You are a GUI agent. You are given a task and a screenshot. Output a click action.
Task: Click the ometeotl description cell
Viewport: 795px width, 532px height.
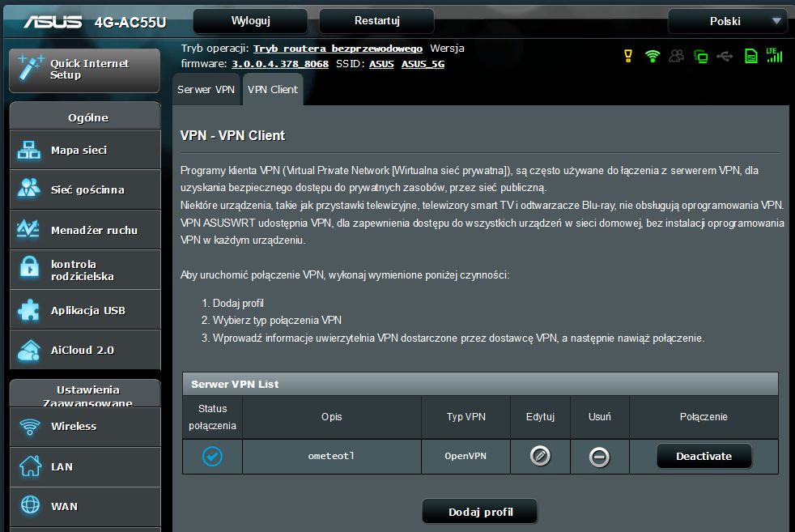pos(332,457)
